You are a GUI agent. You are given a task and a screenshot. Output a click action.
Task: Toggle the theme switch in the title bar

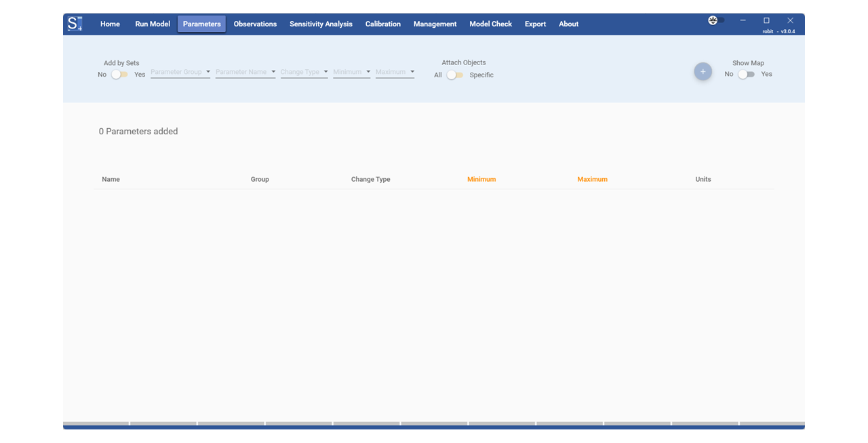pyautogui.click(x=716, y=20)
